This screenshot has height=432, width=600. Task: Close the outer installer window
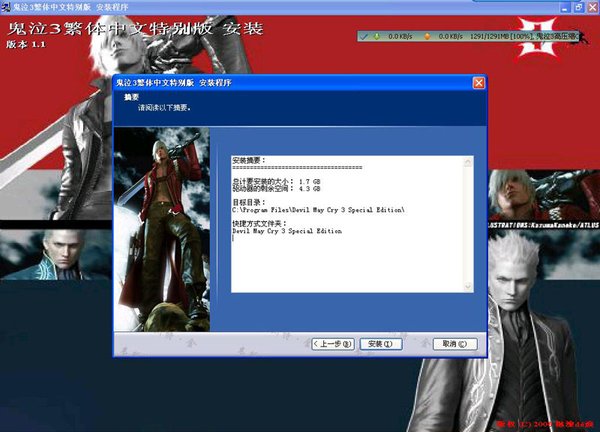click(x=592, y=7)
